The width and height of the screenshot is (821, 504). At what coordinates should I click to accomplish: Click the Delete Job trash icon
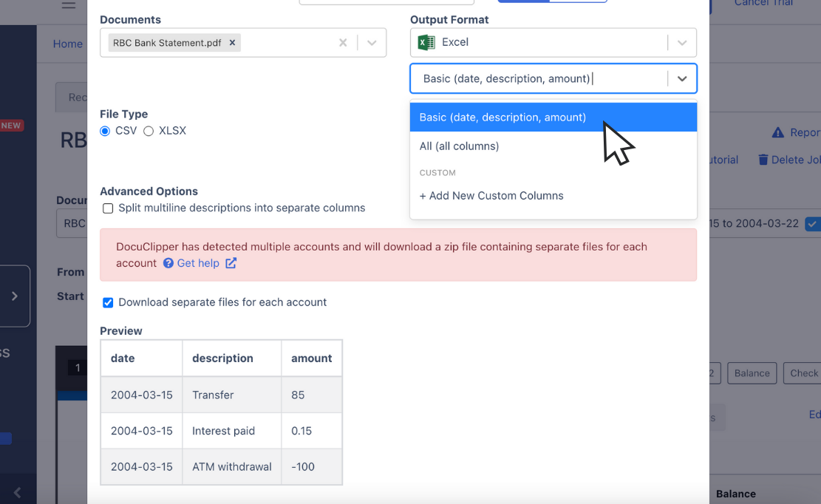[763, 160]
